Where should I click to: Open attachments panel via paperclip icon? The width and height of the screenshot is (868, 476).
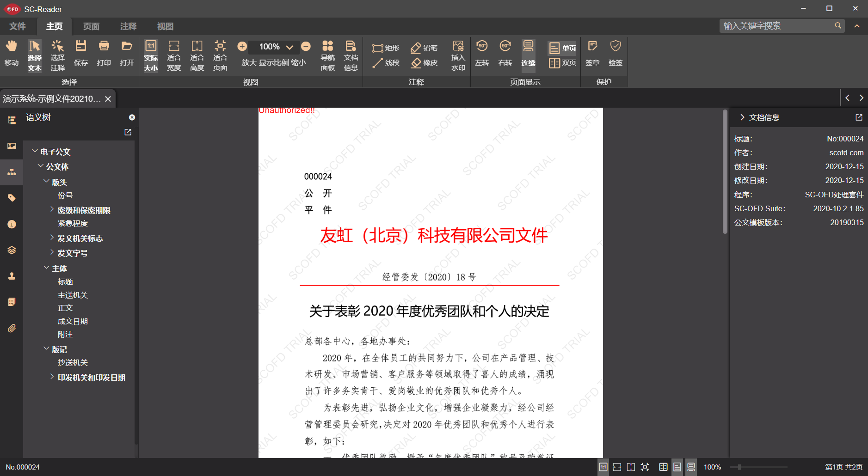pos(12,328)
